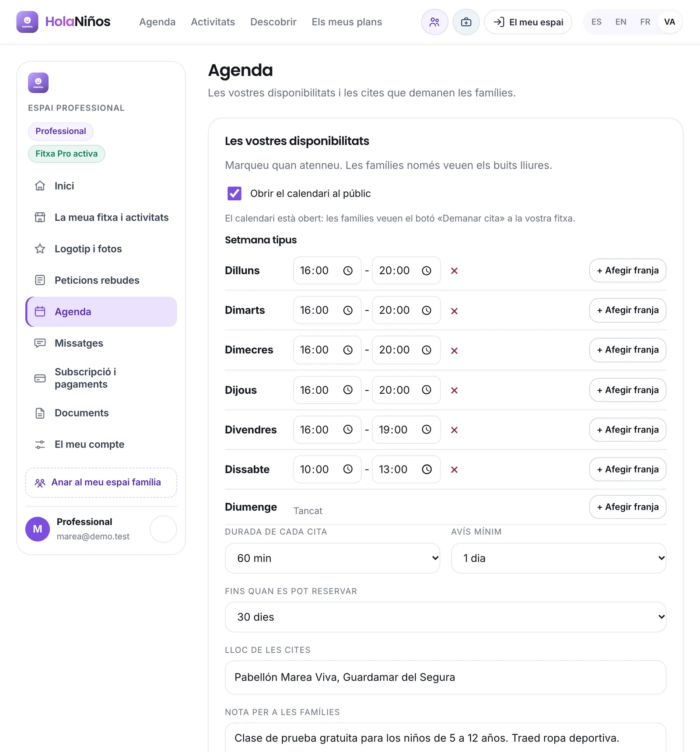The image size is (700, 752).
Task: Open Activitats in top navigation
Action: pos(213,22)
